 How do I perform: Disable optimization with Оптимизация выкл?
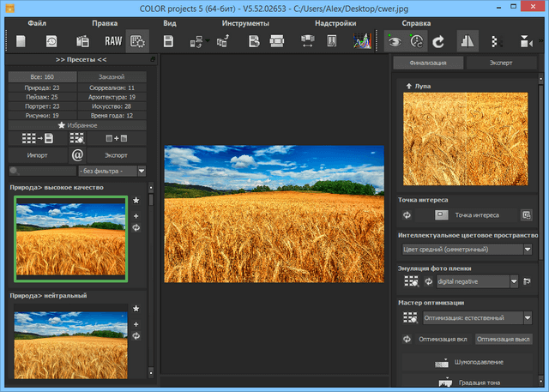pos(503,339)
